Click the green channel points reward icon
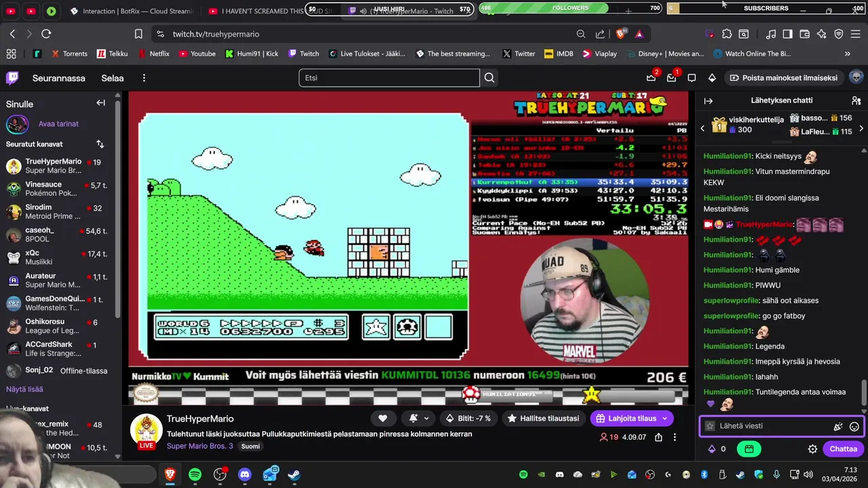 pos(749,449)
